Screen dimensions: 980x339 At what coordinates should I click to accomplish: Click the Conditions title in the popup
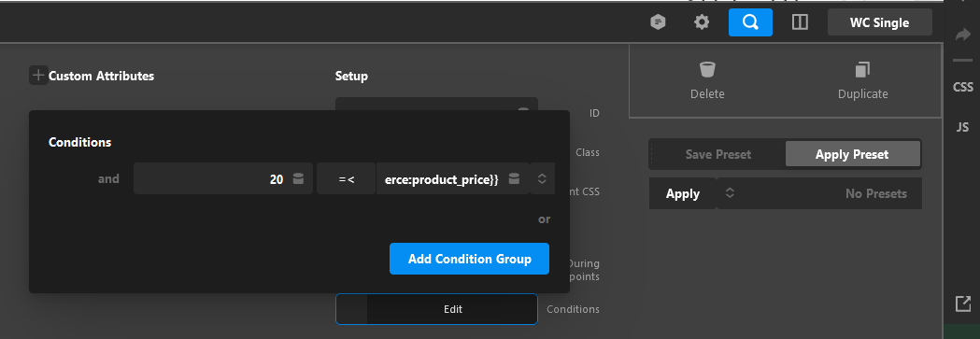[80, 142]
